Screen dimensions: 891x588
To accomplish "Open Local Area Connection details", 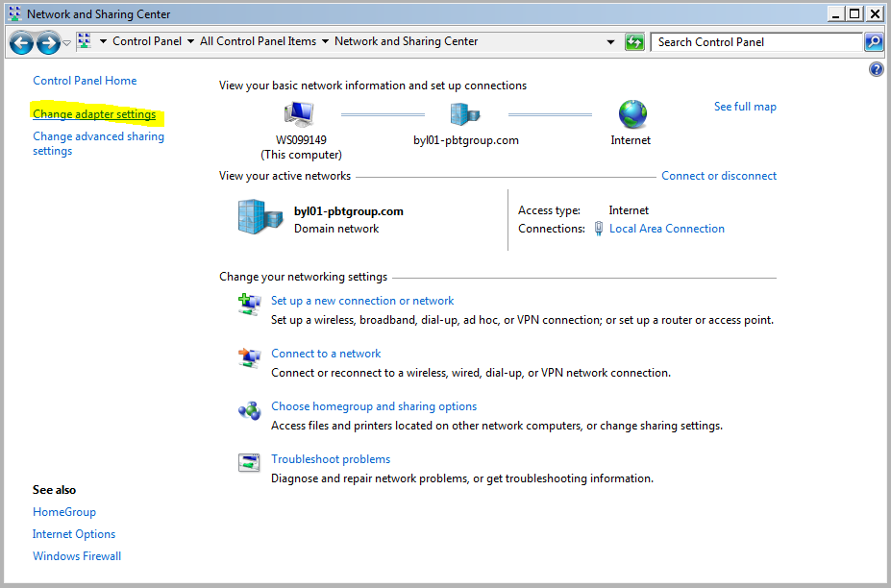I will [x=666, y=228].
